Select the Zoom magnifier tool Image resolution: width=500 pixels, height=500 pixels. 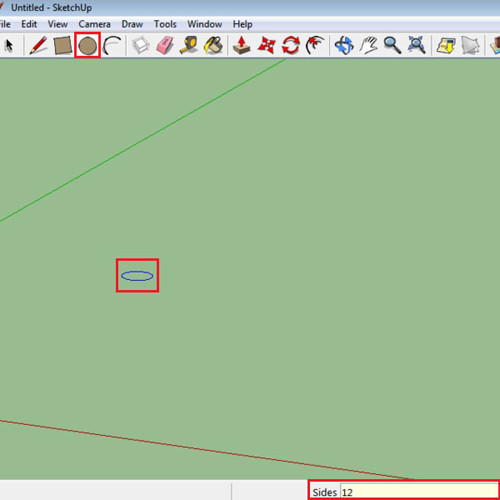[x=392, y=45]
